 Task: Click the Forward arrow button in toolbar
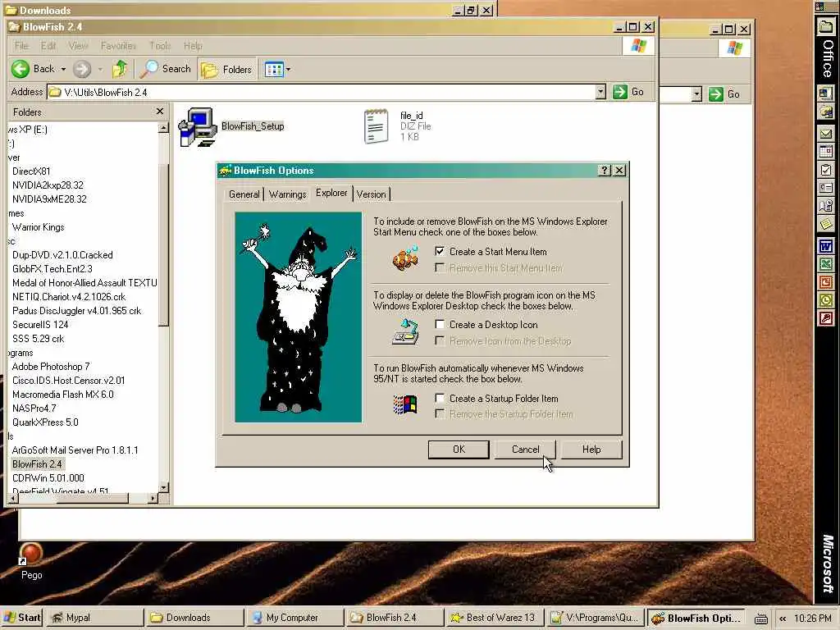pos(81,69)
